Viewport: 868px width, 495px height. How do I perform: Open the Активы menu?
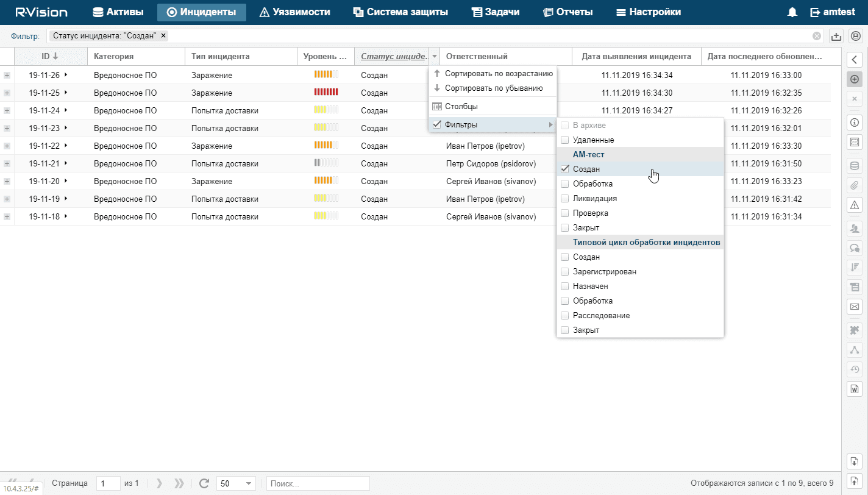click(x=118, y=12)
